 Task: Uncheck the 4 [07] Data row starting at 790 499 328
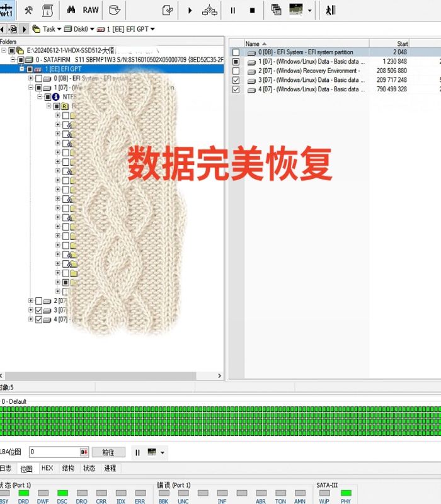click(236, 89)
